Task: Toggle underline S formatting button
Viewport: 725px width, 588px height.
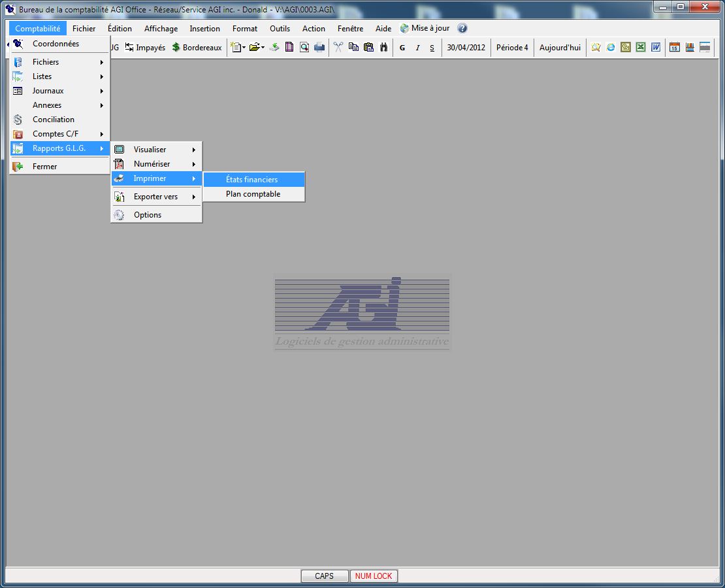Action: [432, 48]
